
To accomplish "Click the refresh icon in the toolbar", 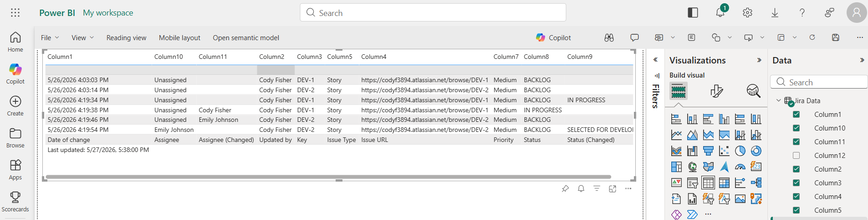I will (812, 37).
